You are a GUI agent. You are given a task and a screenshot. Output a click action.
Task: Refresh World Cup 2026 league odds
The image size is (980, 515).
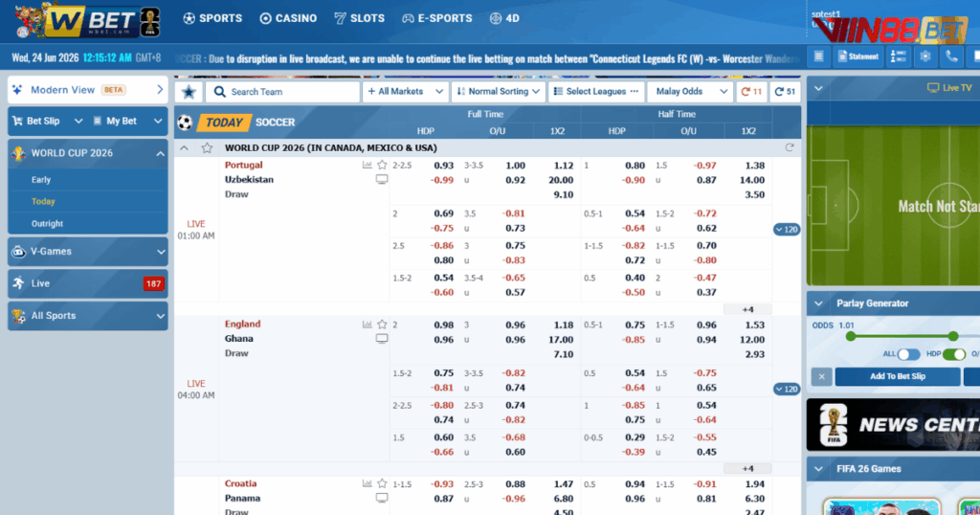tap(790, 148)
